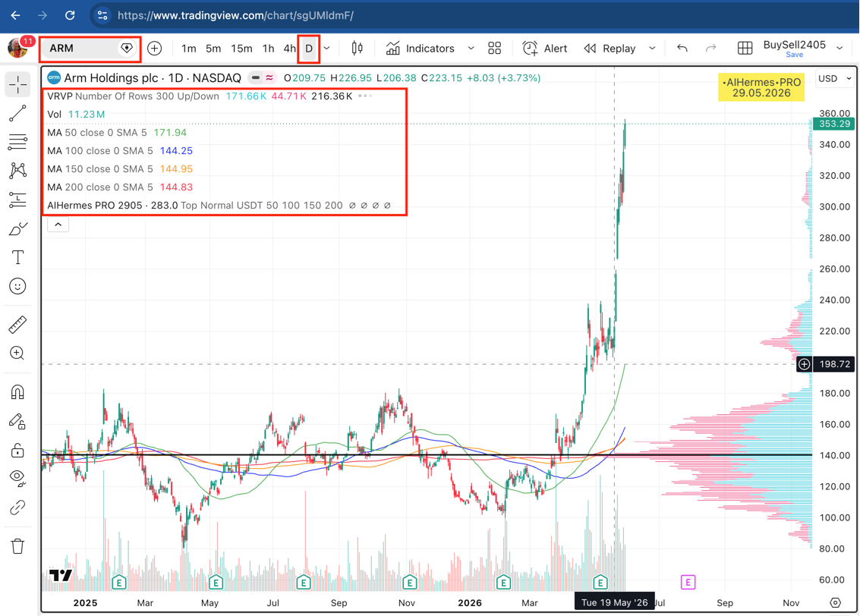This screenshot has height=616, width=860.
Task: Open the indicator templates grid icon
Action: (x=495, y=49)
